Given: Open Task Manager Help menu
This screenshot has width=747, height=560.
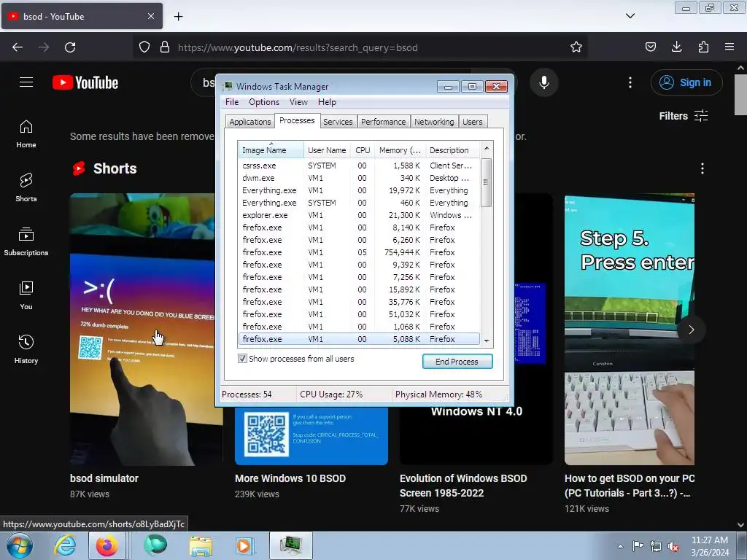Looking at the screenshot, I should point(327,102).
